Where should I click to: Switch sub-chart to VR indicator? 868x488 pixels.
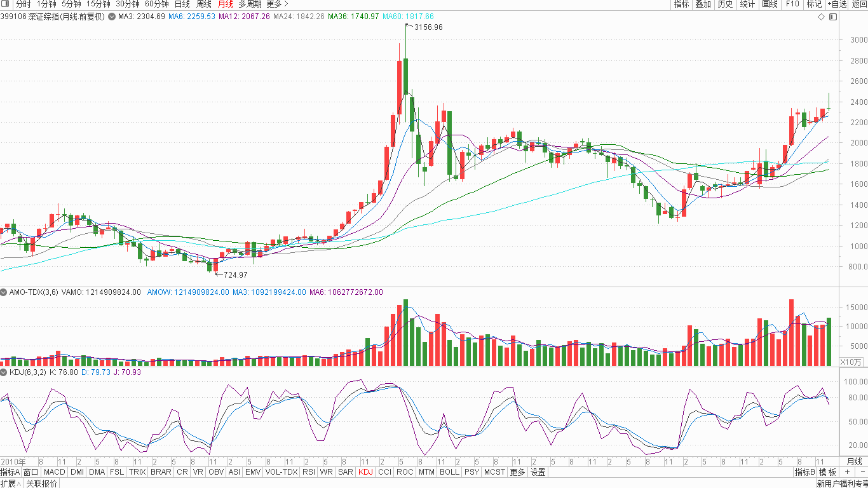click(x=198, y=472)
